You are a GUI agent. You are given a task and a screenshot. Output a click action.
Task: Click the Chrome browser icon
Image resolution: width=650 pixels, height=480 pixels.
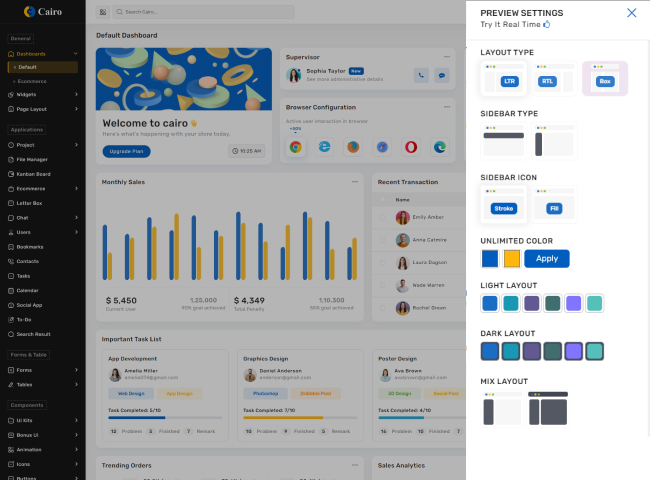click(x=296, y=147)
